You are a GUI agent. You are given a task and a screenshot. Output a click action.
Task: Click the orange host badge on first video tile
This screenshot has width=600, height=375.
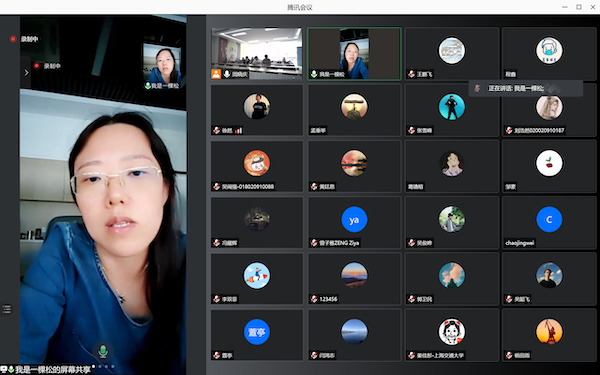point(216,74)
